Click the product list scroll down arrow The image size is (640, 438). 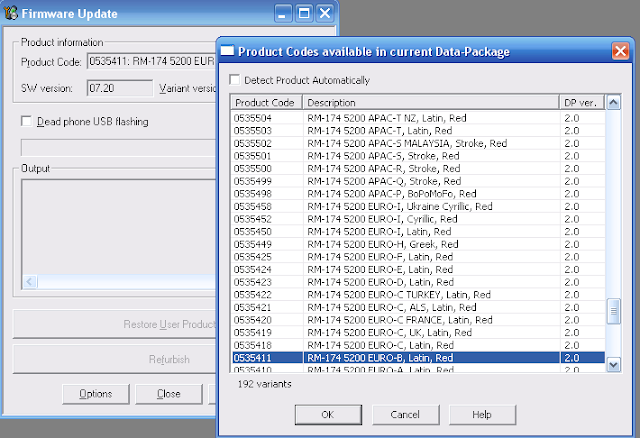point(613,364)
